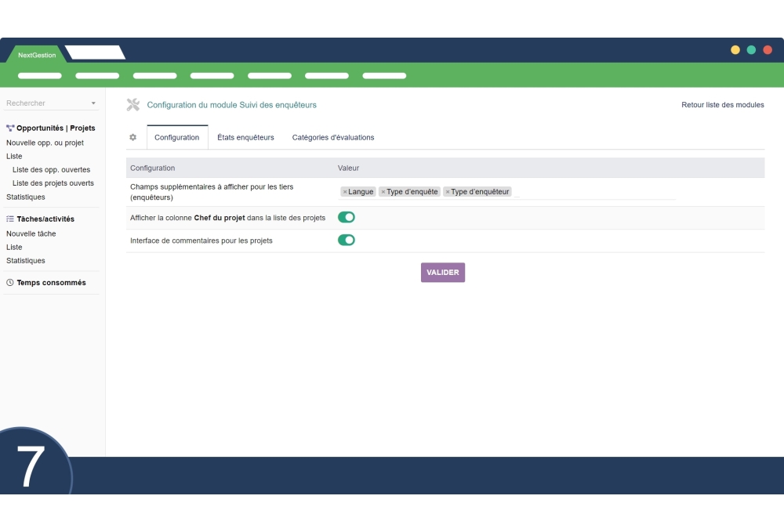
Task: Click Nouvelle tâche in sidebar
Action: [x=31, y=233]
